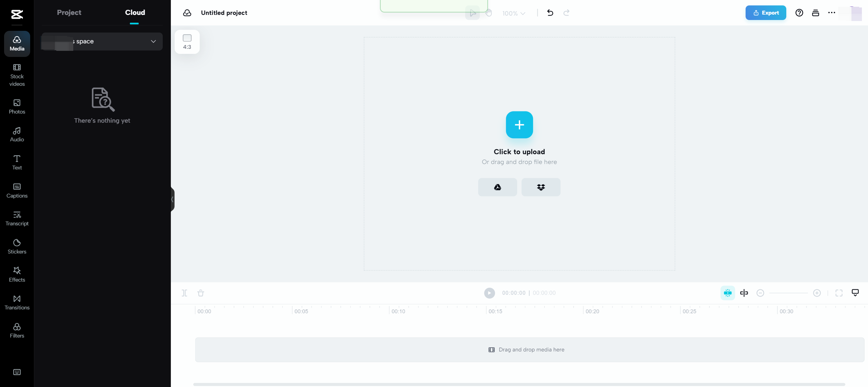Open the Stickers panel
868x387 pixels.
17,246
